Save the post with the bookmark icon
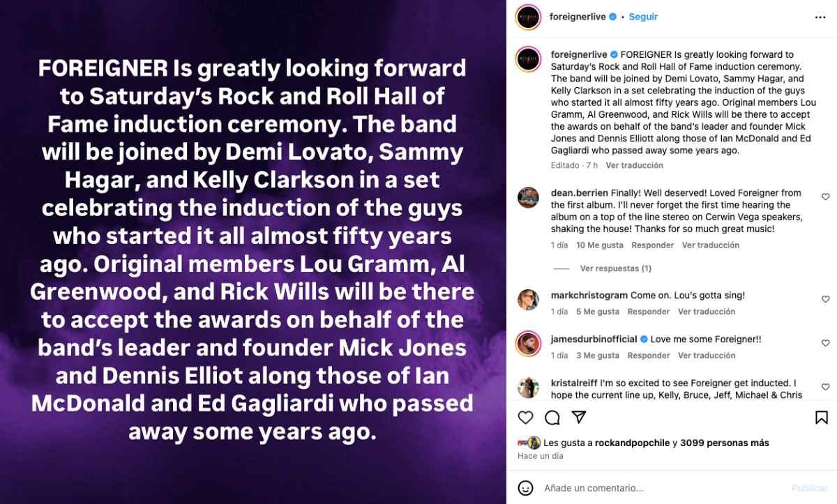This screenshot has width=837, height=504. pyautogui.click(x=822, y=418)
